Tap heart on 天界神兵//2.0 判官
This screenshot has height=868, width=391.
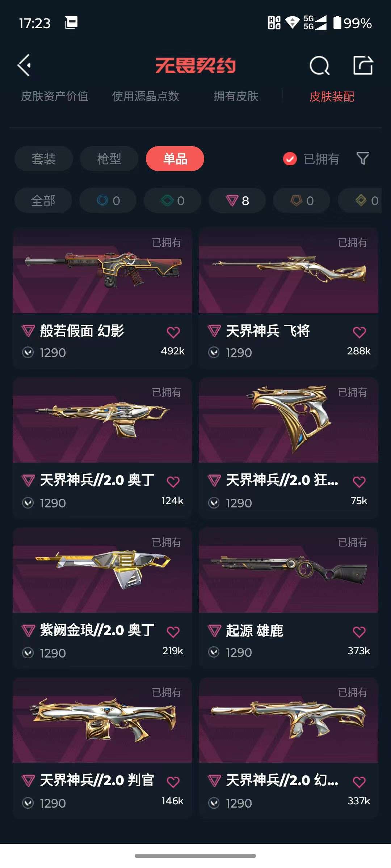coord(173,782)
